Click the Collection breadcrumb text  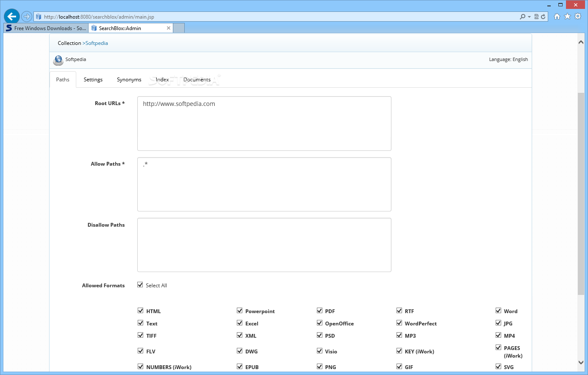pos(69,43)
